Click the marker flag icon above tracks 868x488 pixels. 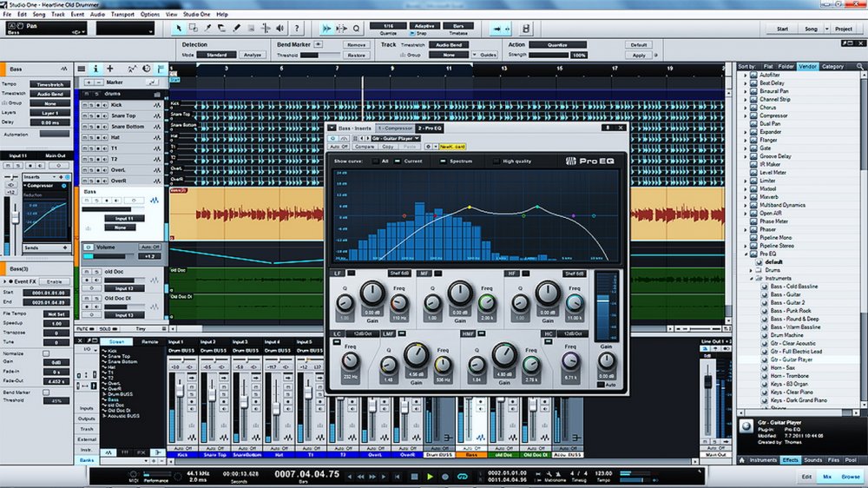coord(161,69)
